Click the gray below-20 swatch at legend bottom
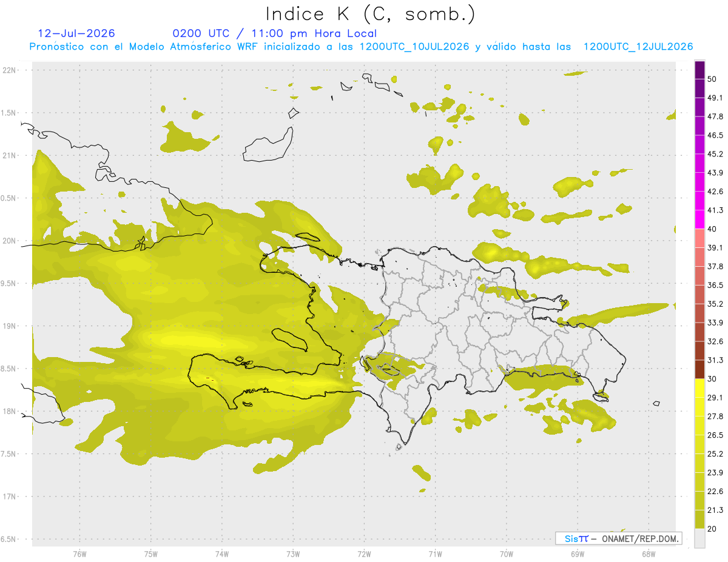Image resolution: width=728 pixels, height=562 pixels. click(699, 538)
